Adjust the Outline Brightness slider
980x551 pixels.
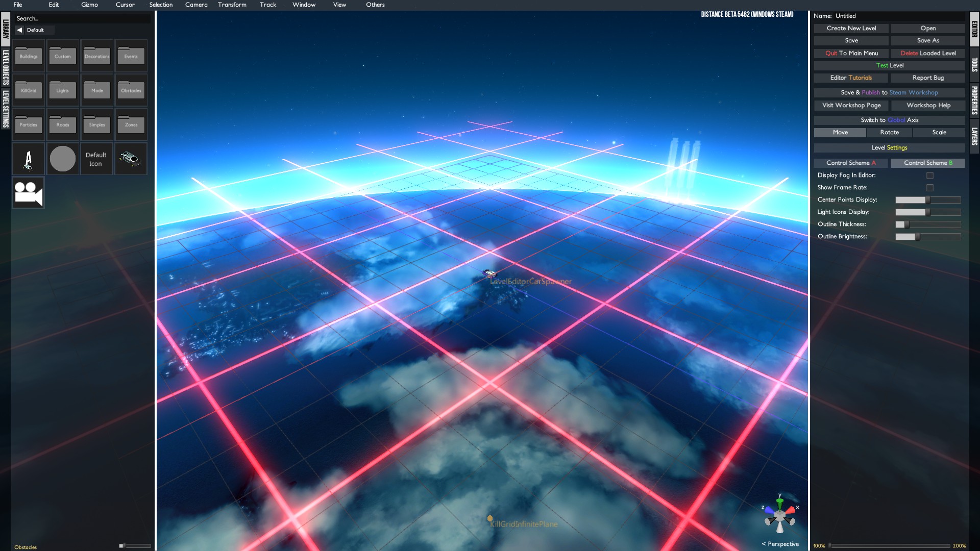[x=917, y=237]
